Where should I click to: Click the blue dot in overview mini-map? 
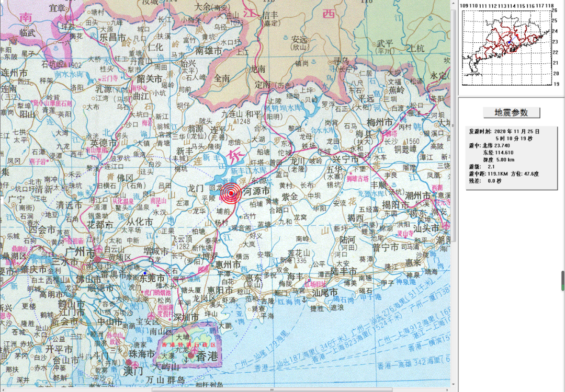point(508,43)
